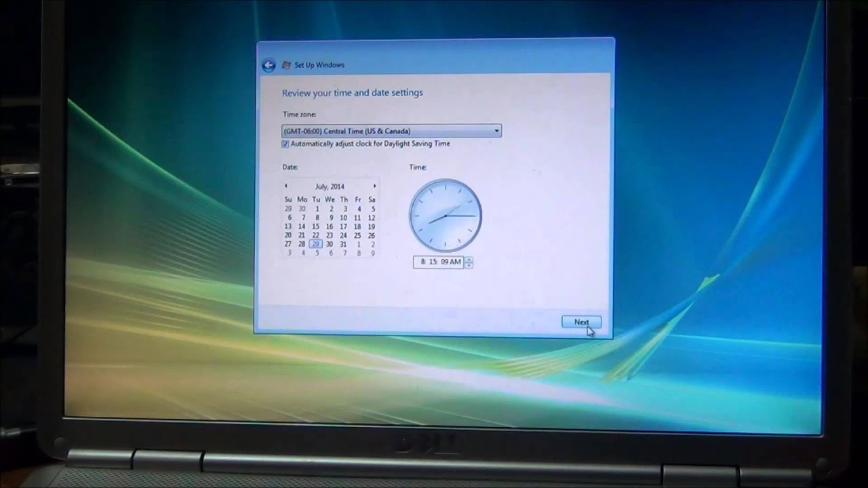Click the analog clock face
The image size is (868, 488).
445,216
